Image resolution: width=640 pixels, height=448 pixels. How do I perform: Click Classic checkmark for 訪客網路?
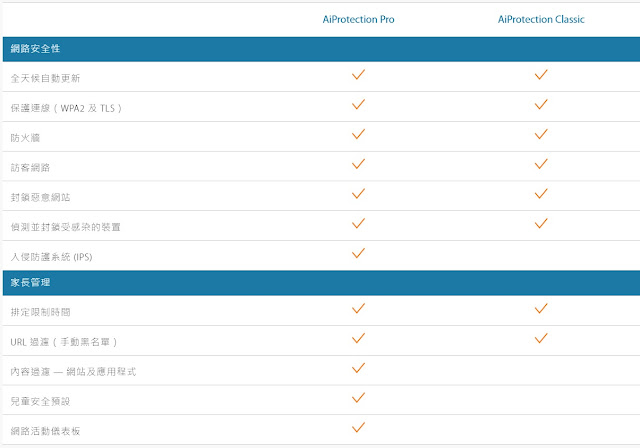[x=541, y=164]
